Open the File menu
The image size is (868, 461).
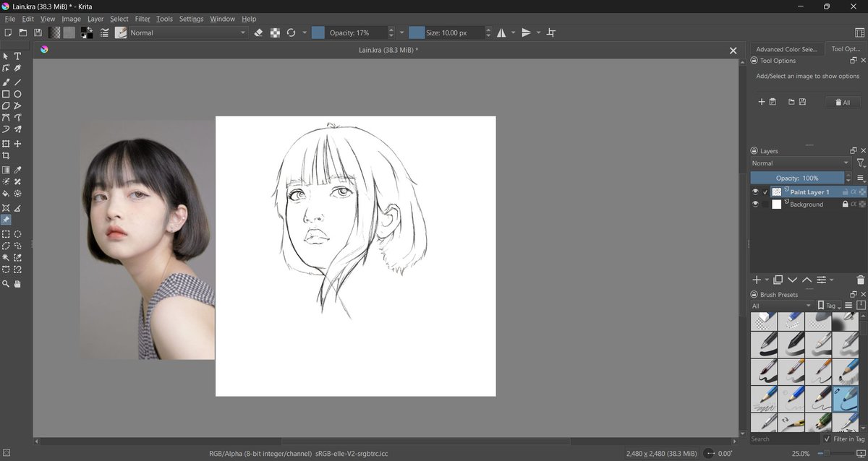(9, 19)
